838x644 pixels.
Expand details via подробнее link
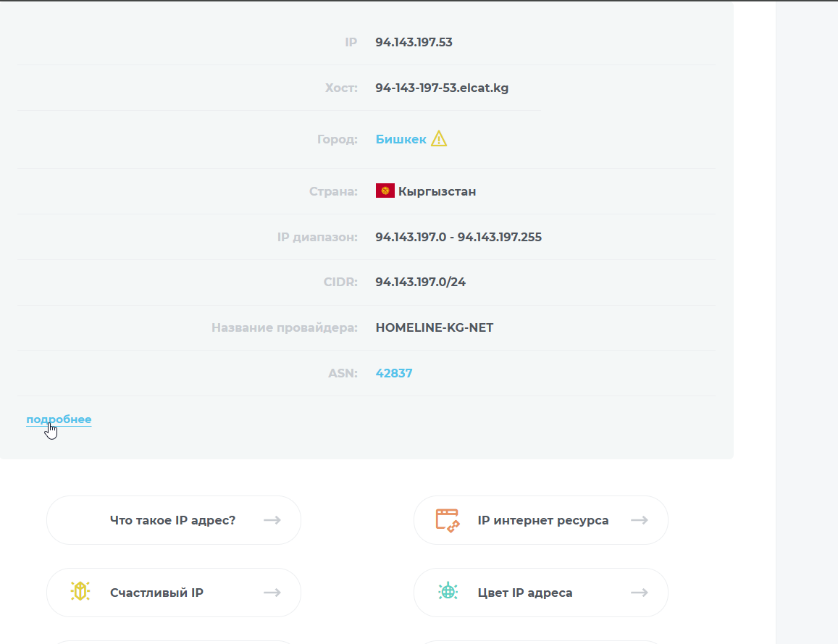[x=59, y=419]
